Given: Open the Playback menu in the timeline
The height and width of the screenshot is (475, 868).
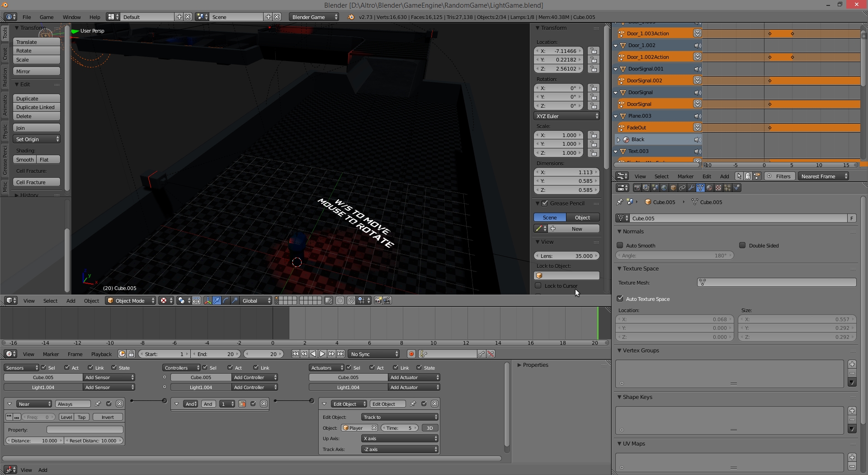Looking at the screenshot, I should click(101, 354).
